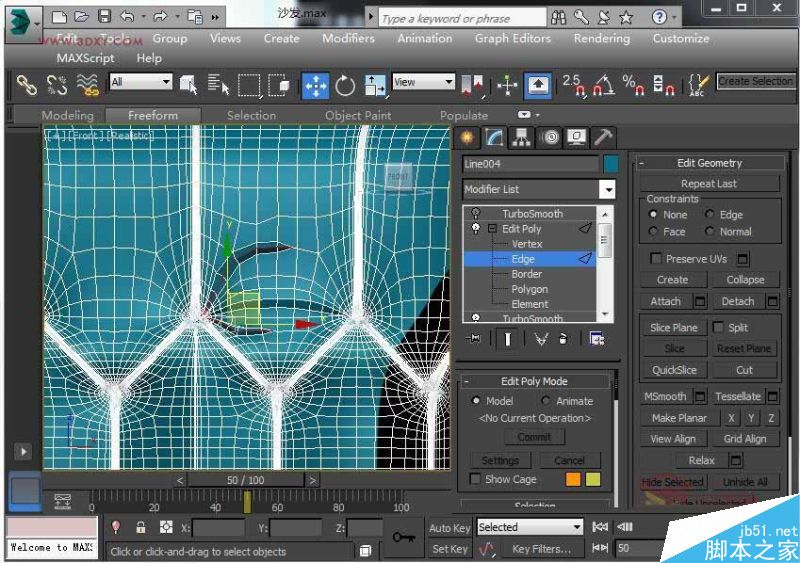Click the QuickSlice button
This screenshot has height=563, width=800.
tap(674, 370)
